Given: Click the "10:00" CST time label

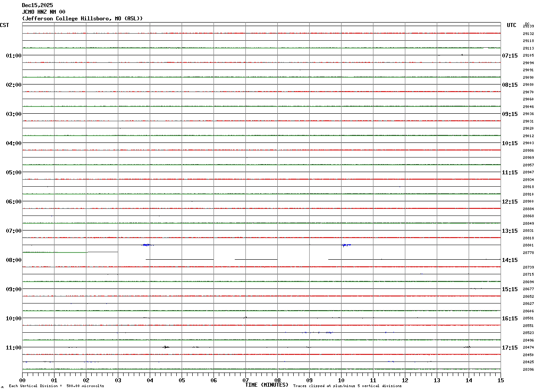Looking at the screenshot, I should [14, 318].
